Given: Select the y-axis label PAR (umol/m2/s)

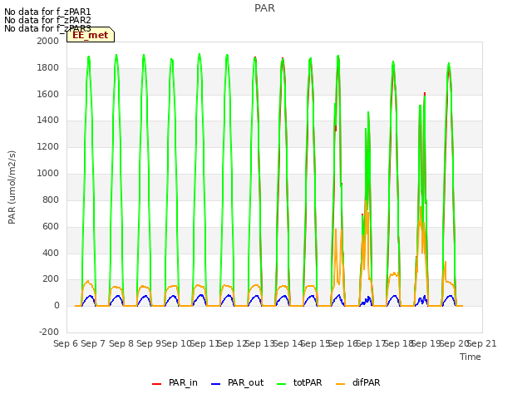Looking at the screenshot, I should pos(12,187).
